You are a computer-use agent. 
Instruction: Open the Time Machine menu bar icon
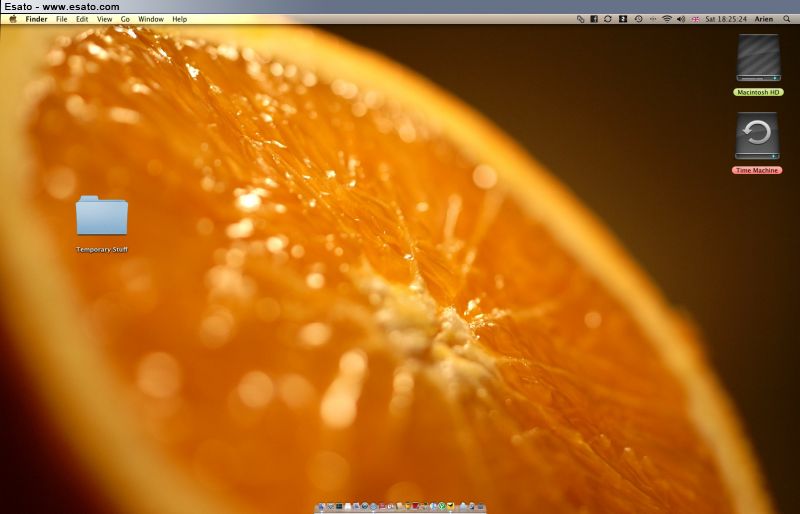click(638, 19)
